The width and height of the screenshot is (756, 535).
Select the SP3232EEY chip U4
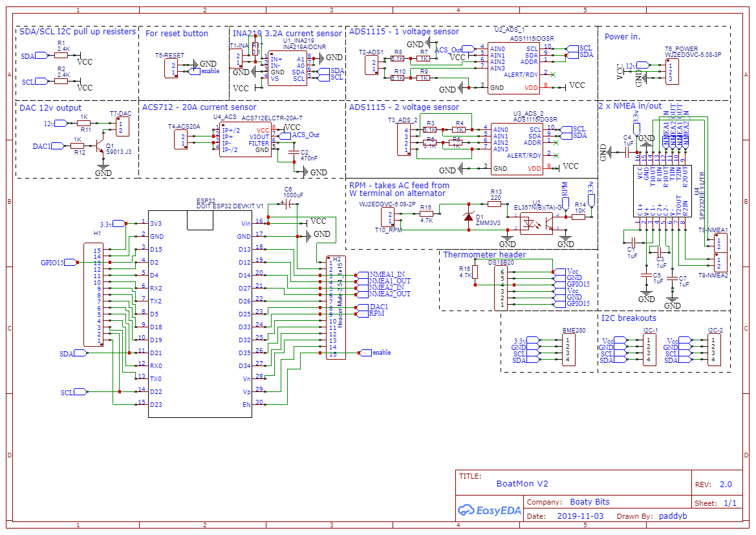coord(662,191)
